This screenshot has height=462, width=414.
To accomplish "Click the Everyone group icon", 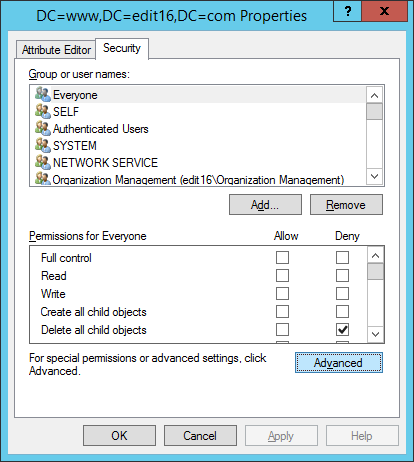I will coord(43,94).
